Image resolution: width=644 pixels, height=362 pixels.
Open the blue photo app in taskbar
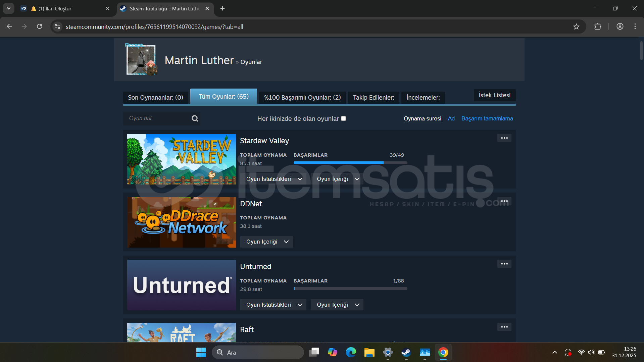(x=425, y=353)
